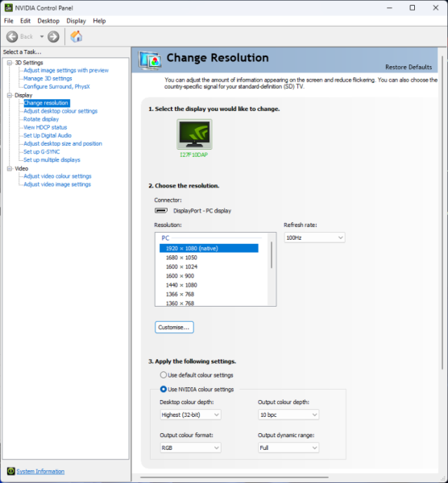This screenshot has height=483, width=448.
Task: Click the NVIDIA System Information icon
Action: coord(10,471)
